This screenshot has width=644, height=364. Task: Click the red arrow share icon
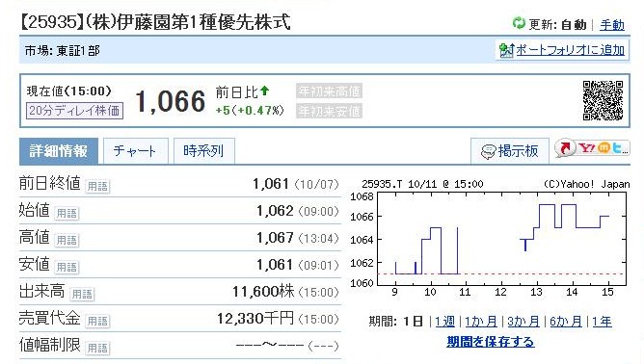[x=566, y=147]
